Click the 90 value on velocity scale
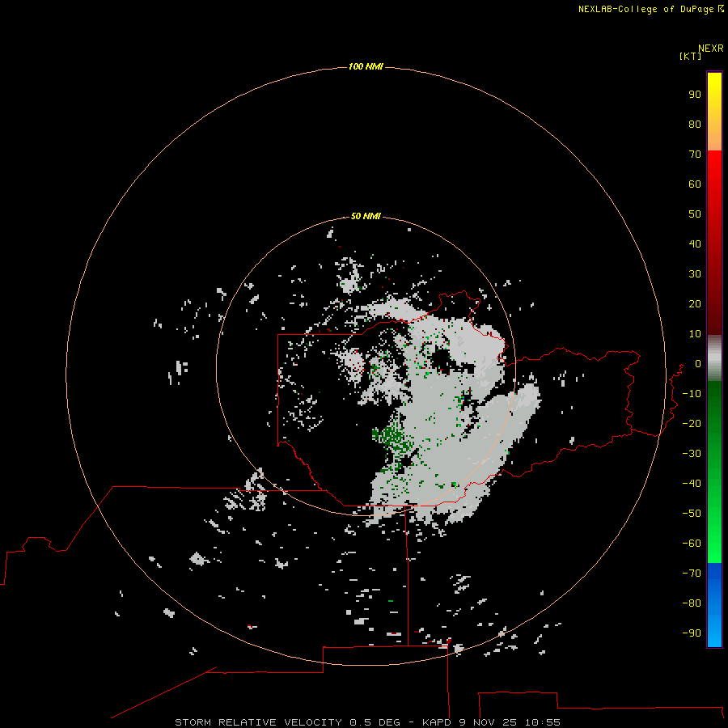 click(695, 95)
